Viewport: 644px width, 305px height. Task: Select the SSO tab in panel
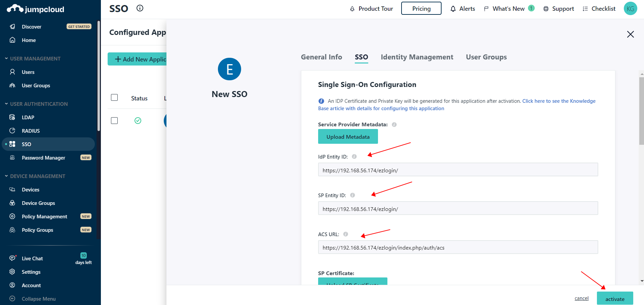[x=362, y=57]
